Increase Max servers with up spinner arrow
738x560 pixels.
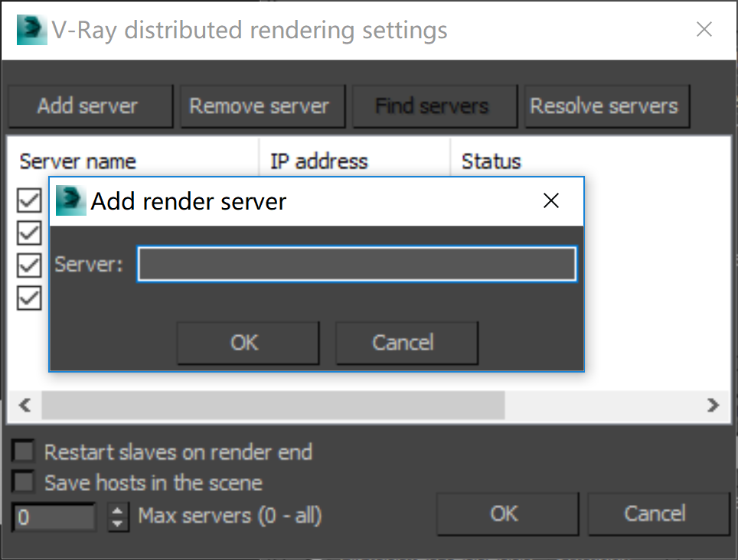click(118, 510)
